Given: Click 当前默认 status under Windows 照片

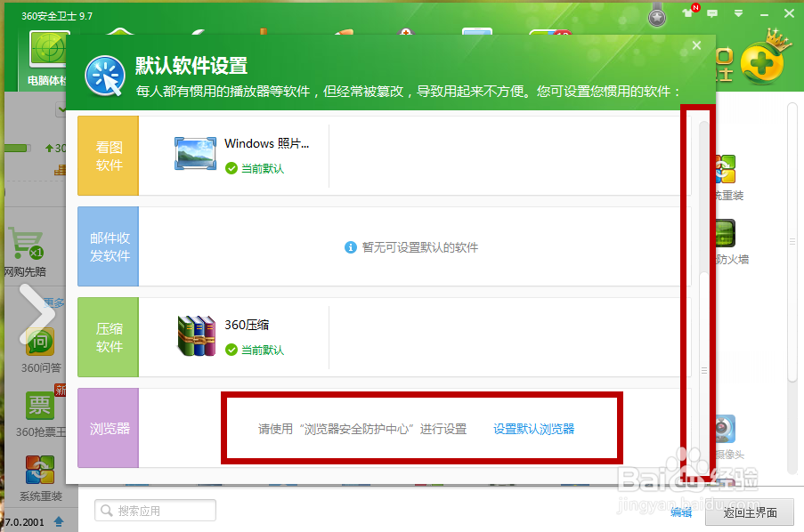Looking at the screenshot, I should 255,168.
